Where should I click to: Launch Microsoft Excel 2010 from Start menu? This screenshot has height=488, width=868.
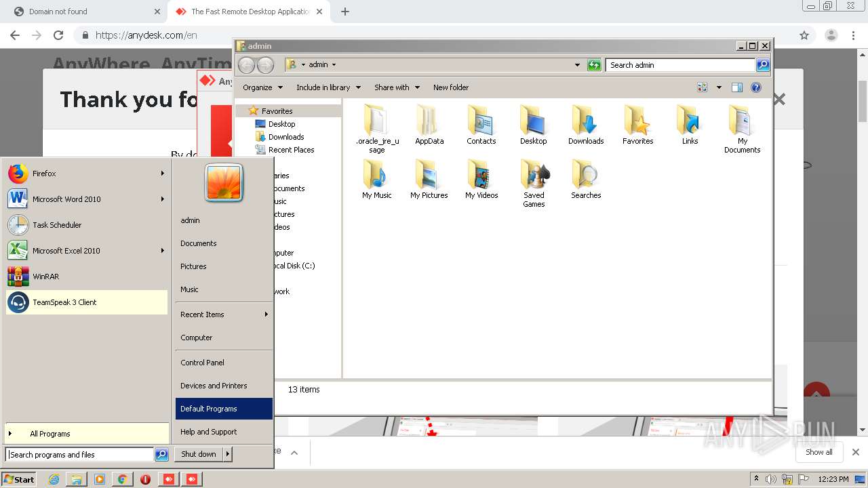86,251
